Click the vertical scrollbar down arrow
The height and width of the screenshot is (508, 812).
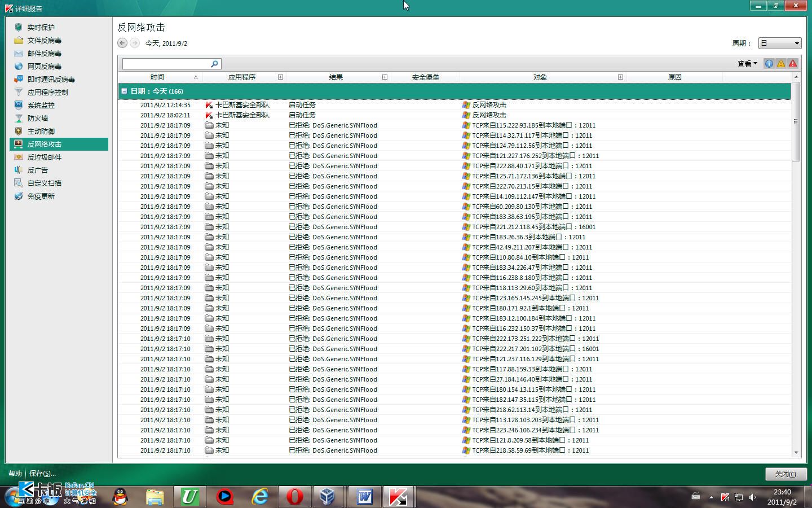pyautogui.click(x=796, y=452)
